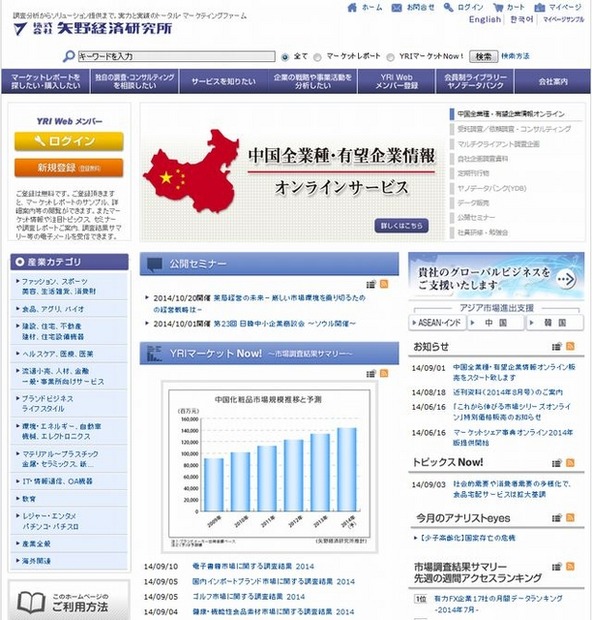Open 中国 market support button

(x=496, y=323)
